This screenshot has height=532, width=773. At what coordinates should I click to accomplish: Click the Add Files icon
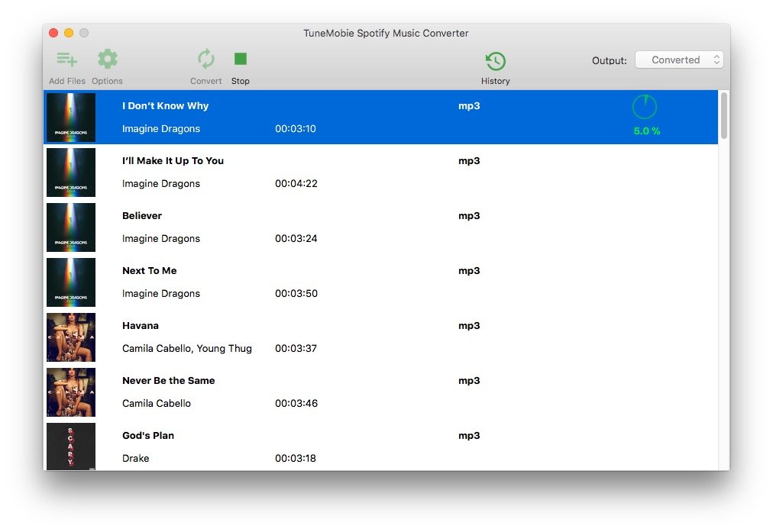point(66,60)
